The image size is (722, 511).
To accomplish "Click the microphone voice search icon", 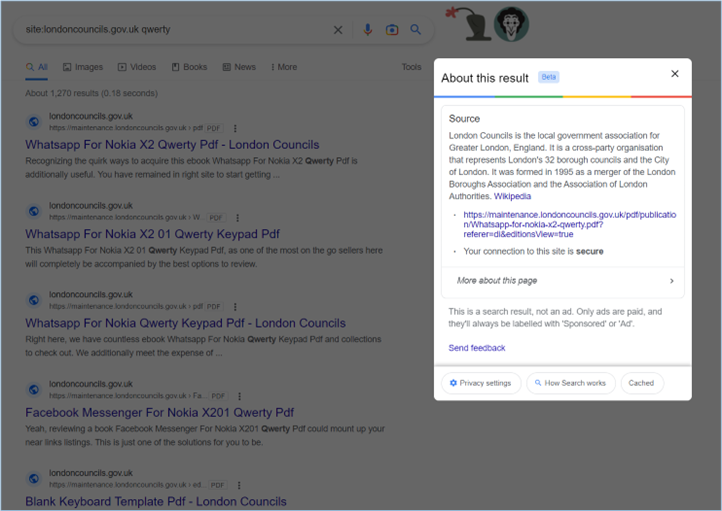I will (367, 30).
